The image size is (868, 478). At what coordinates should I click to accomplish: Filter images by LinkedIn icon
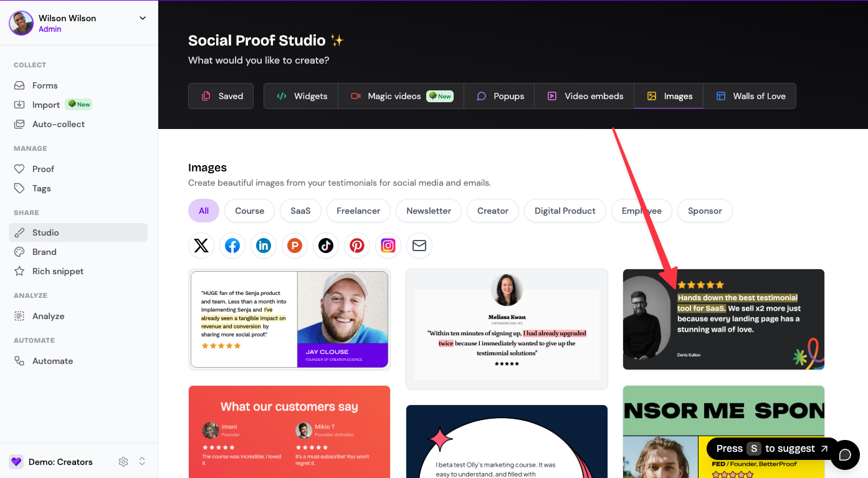(x=264, y=246)
